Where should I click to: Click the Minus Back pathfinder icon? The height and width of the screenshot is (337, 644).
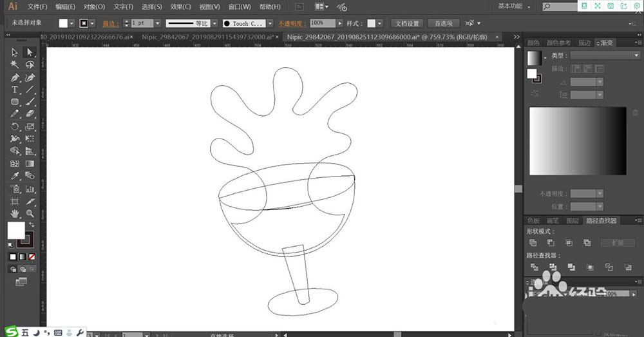coord(627,267)
